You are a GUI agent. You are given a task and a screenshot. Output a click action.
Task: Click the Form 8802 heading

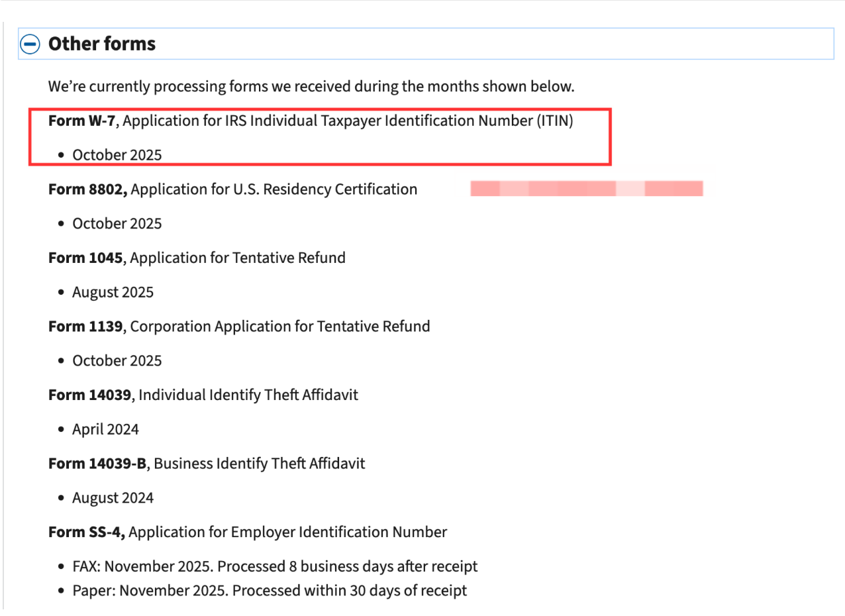point(232,189)
